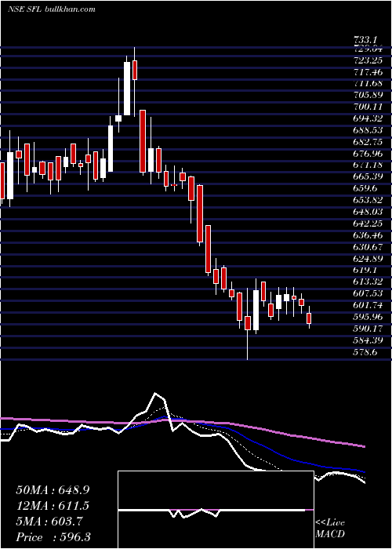Select the 676.96 axis value
392x549 pixels.
pyautogui.click(x=367, y=154)
